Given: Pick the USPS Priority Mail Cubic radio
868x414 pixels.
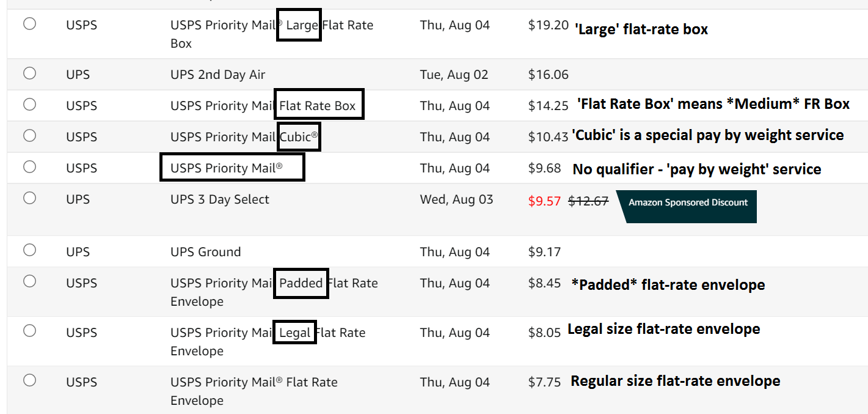Looking at the screenshot, I should [29, 136].
